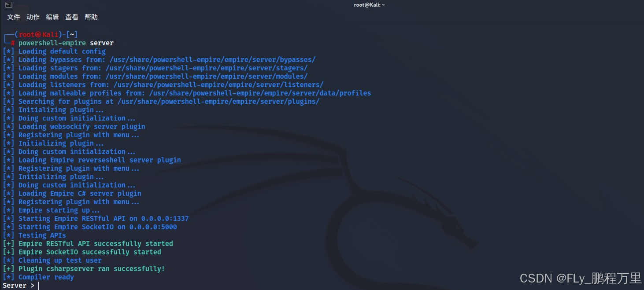Click the 'Loading modules from:' path line
Screen dimensions: 644x290
pyautogui.click(x=155, y=77)
